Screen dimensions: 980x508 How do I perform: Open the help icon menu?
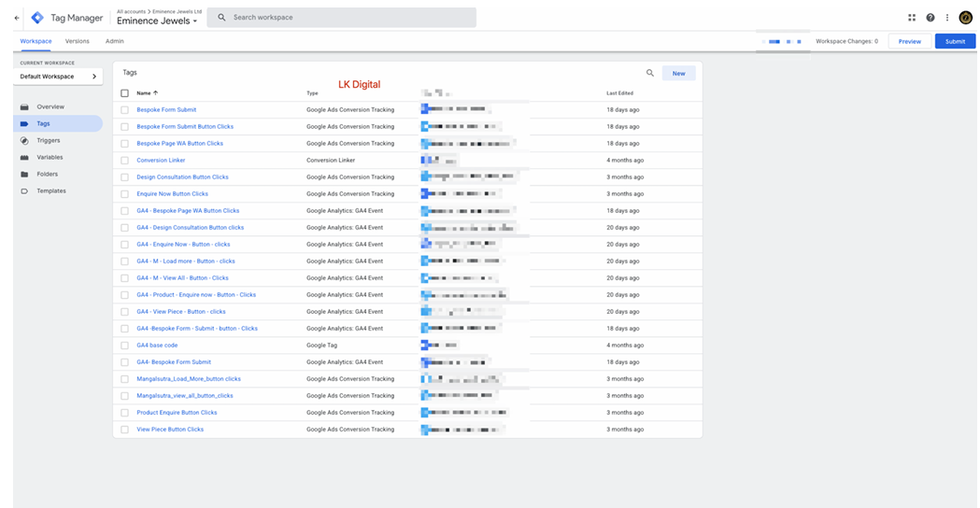point(930,18)
